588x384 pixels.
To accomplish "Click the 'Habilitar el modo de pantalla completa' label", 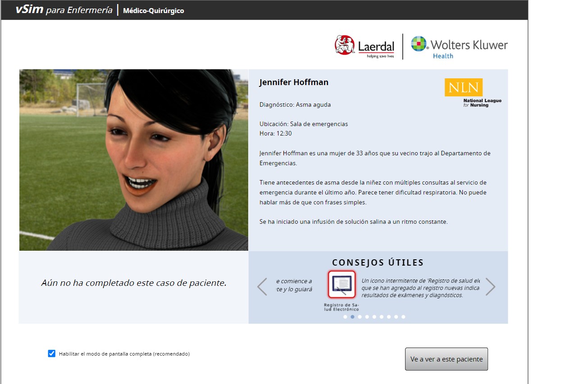I will coord(124,354).
